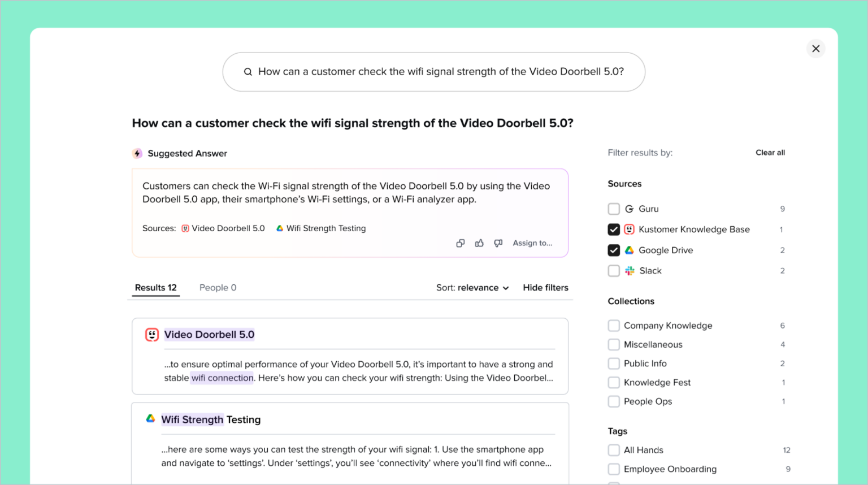This screenshot has width=868, height=485.
Task: Click the Assign to... button
Action: 532,242
